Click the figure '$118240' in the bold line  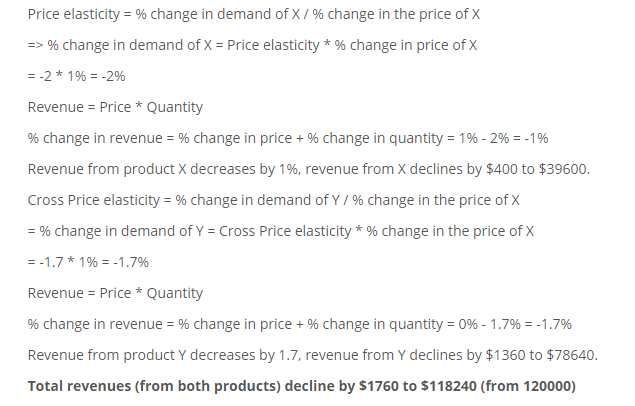449,386
